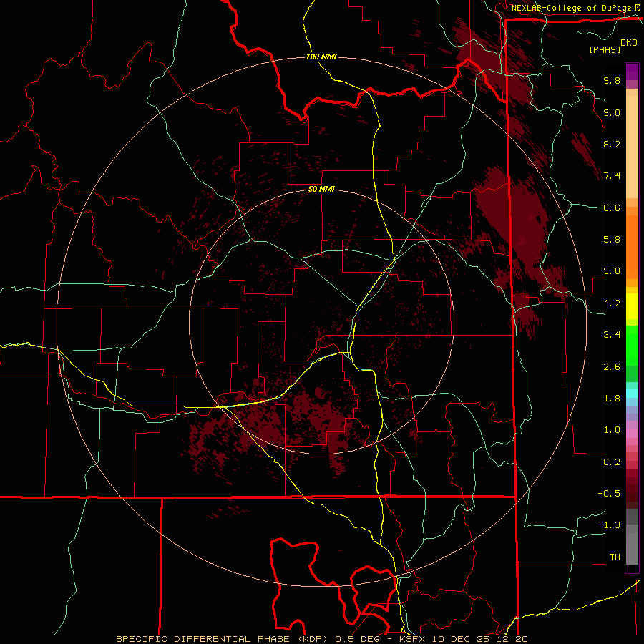The image size is (644, 644).
Task: Click the "4.2" legend value
Action: 612,303
